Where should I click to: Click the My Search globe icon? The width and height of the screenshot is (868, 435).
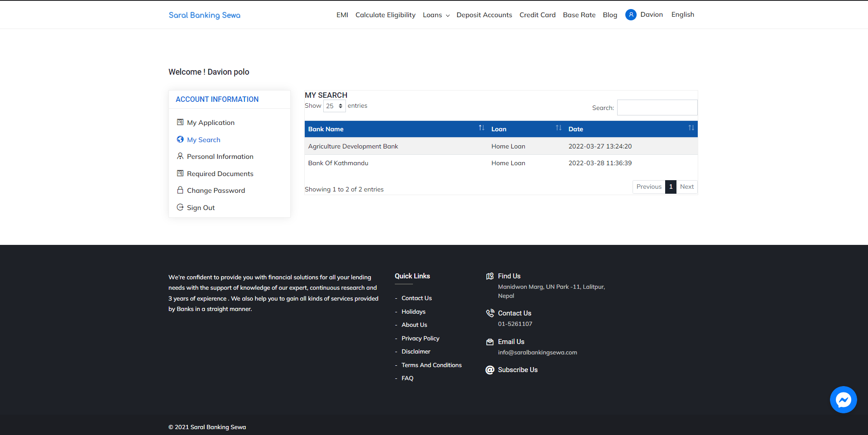[x=180, y=139]
